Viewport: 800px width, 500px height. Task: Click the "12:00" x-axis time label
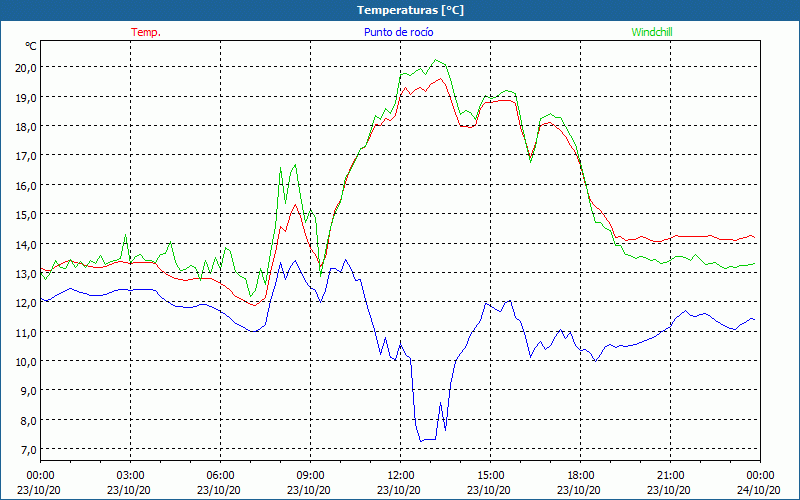[x=401, y=476]
